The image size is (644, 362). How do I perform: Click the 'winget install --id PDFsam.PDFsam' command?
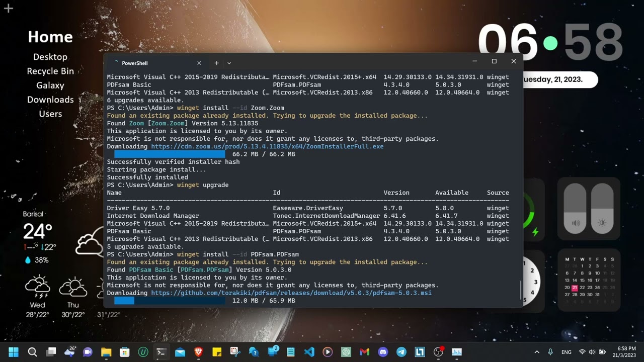coord(238,254)
